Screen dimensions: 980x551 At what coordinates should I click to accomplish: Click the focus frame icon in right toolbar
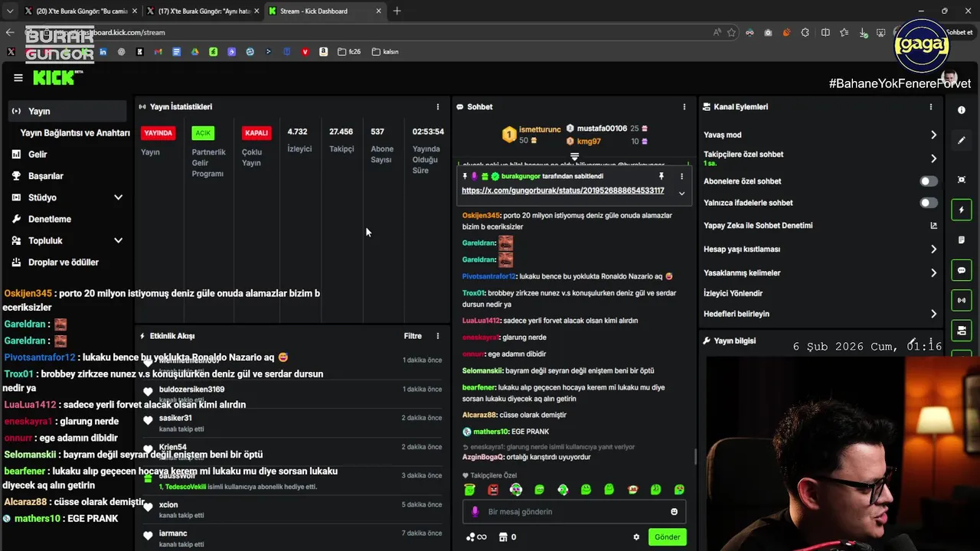tap(962, 180)
